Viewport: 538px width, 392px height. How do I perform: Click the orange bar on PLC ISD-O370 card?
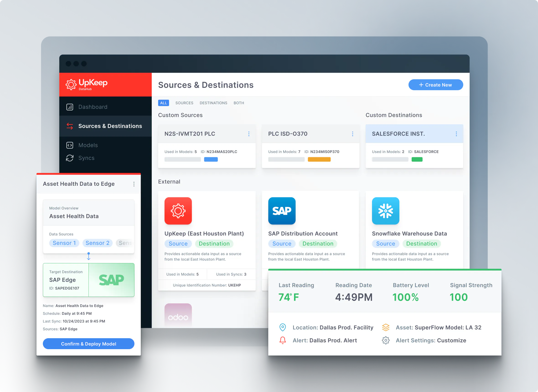pos(319,160)
